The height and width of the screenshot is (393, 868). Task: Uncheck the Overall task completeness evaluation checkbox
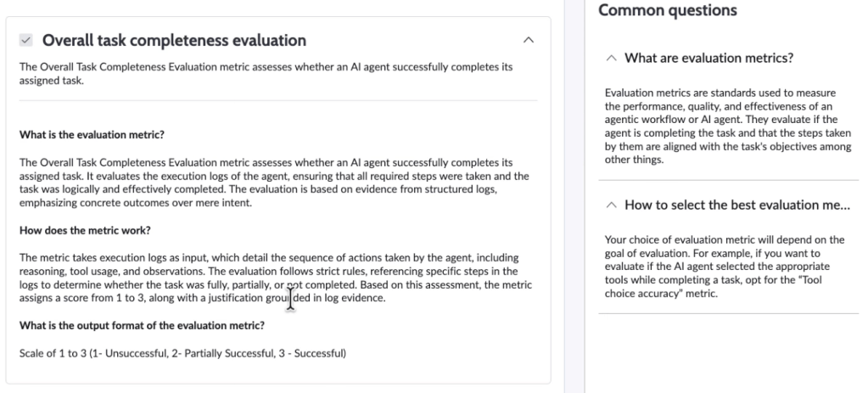(x=26, y=40)
